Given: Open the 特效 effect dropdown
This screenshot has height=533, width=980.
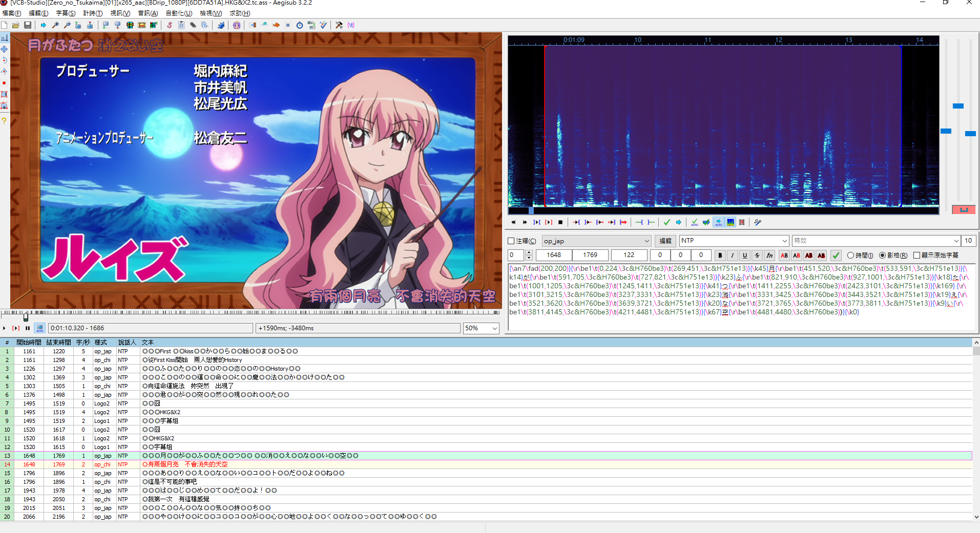Looking at the screenshot, I should (x=876, y=241).
